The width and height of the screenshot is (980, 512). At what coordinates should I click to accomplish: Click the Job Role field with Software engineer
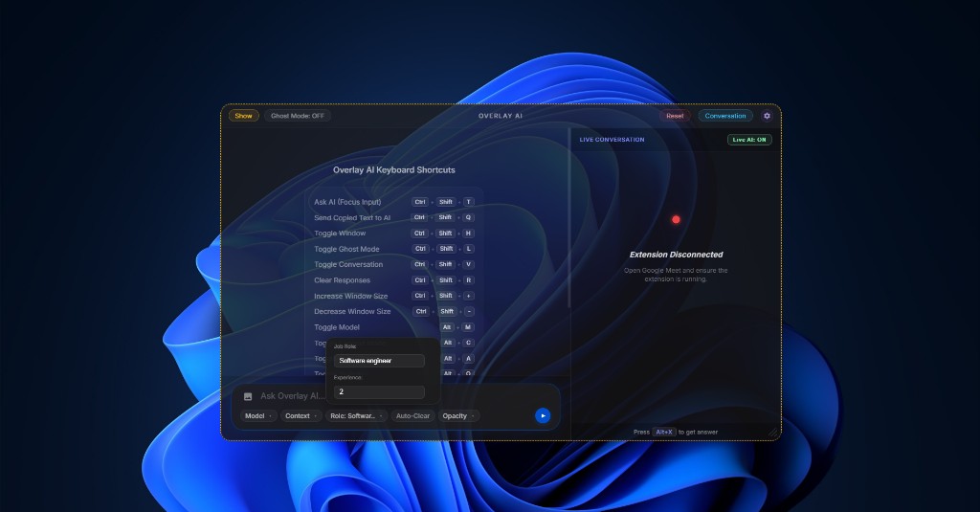pos(379,361)
